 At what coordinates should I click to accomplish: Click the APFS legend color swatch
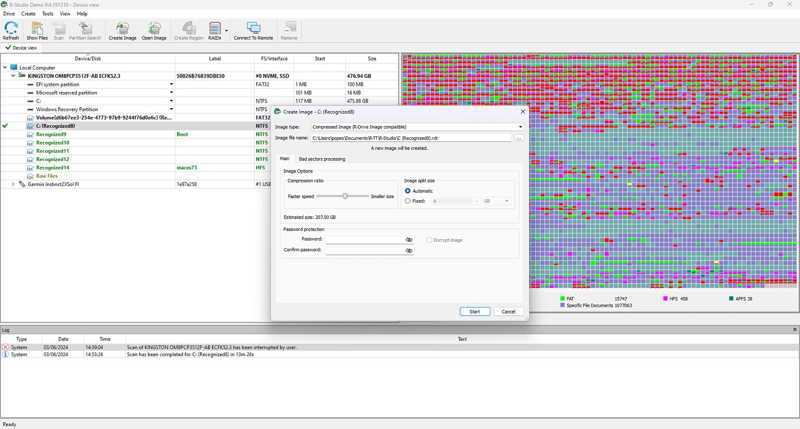coord(732,298)
